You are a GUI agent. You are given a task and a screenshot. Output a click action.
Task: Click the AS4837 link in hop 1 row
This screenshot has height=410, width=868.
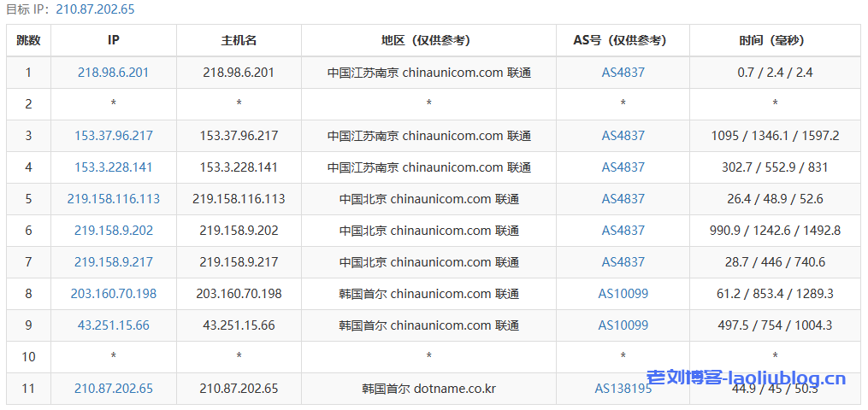click(623, 73)
